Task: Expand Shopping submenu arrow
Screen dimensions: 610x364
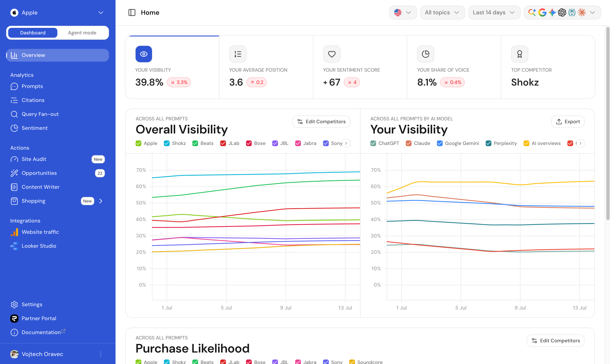Action: [101, 201]
